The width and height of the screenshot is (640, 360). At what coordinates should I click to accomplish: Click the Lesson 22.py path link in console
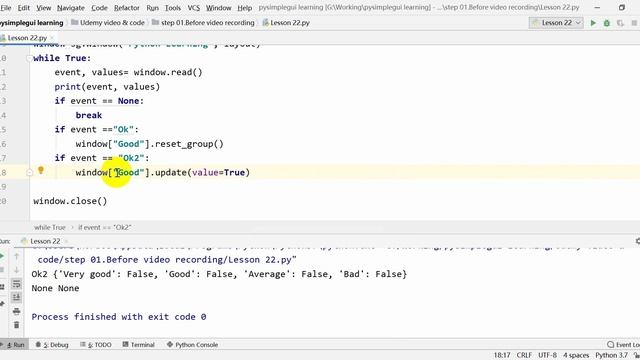[x=167, y=260]
